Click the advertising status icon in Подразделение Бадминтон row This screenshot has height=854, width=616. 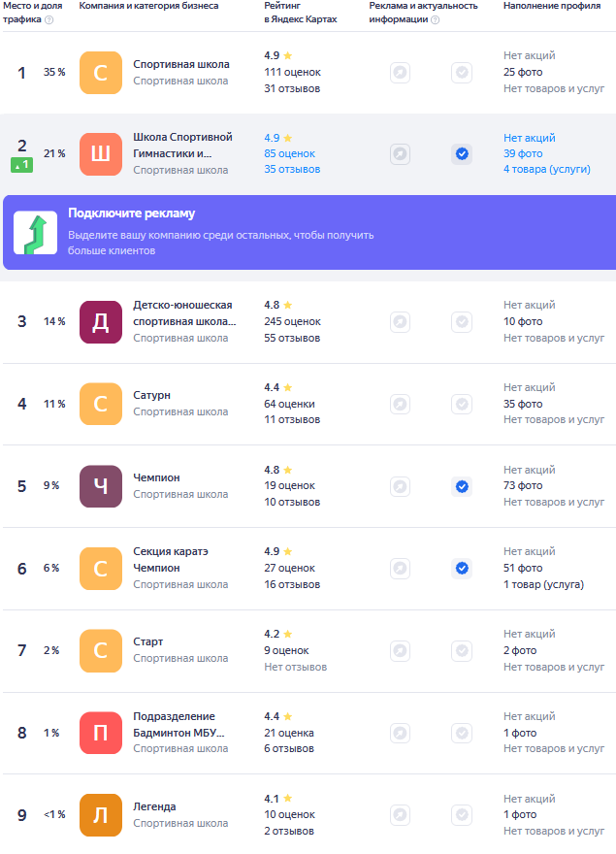click(x=400, y=733)
